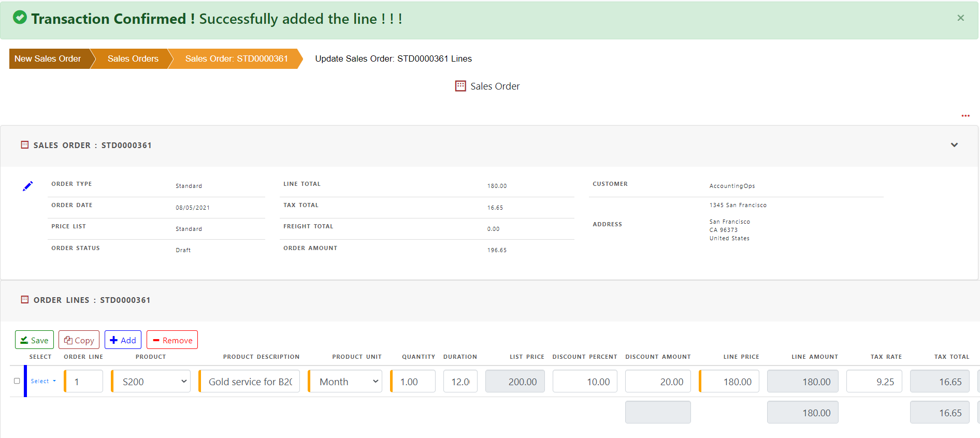This screenshot has height=438, width=980.
Task: Click the blue plus icon on Add
Action: coord(114,340)
